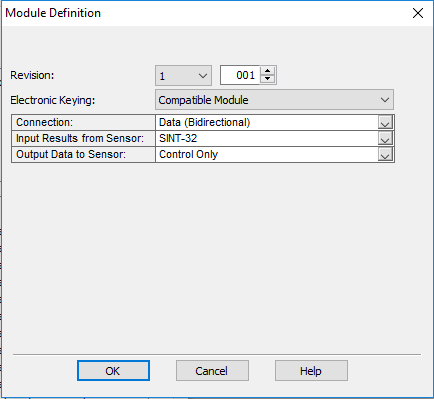Click the minor revision 001 input field

pos(240,75)
